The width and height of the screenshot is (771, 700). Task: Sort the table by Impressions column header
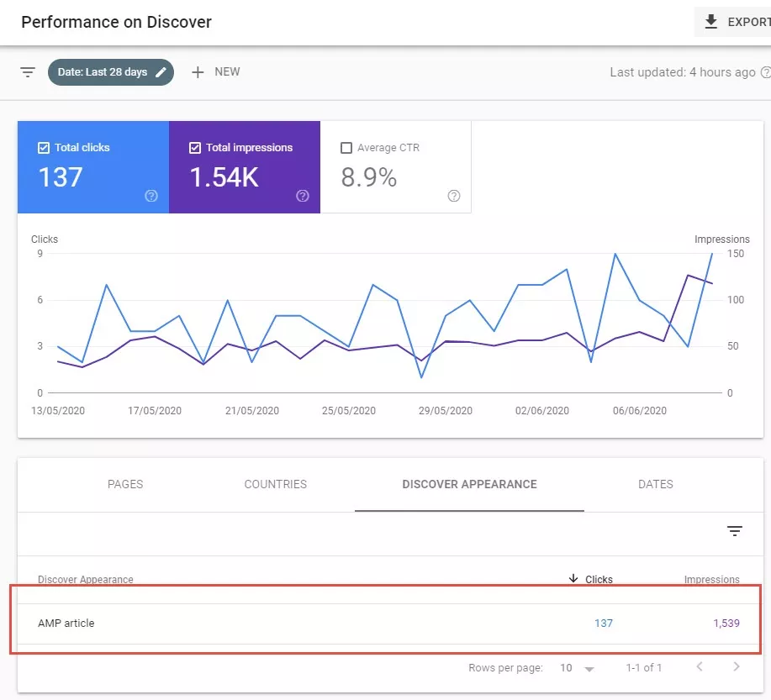pos(711,579)
